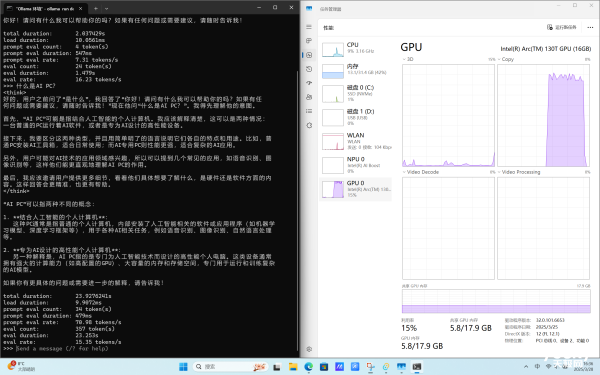This screenshot has height=375, width=600.
Task: Click the "什么是AI PC?" prompt line in terminal
Action: pyautogui.click(x=29, y=86)
